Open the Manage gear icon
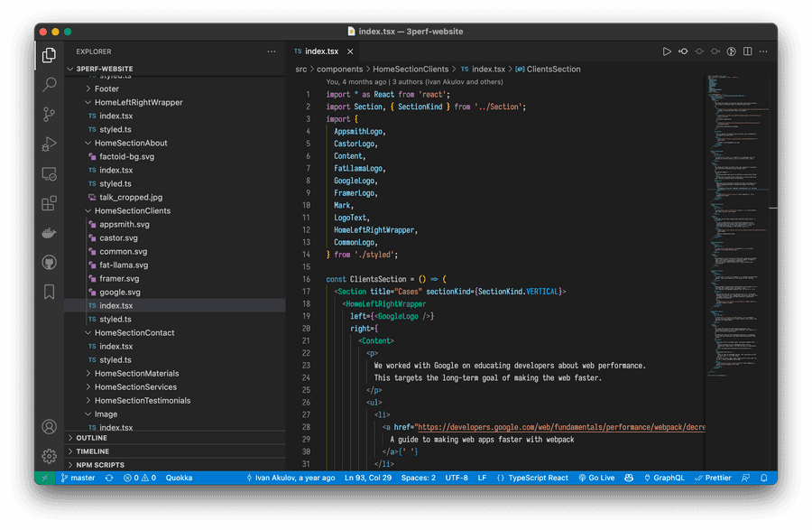The height and width of the screenshot is (530, 812). click(50, 456)
